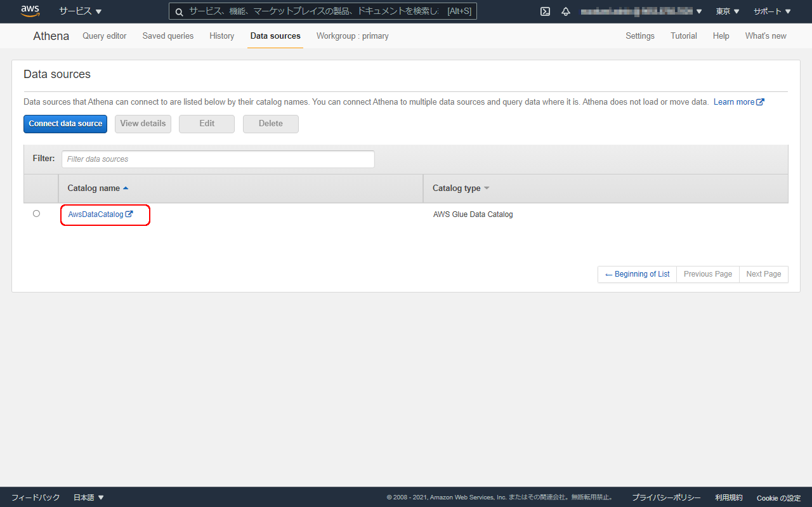Open the 東京 region dropdown
The height and width of the screenshot is (507, 812).
(x=728, y=11)
